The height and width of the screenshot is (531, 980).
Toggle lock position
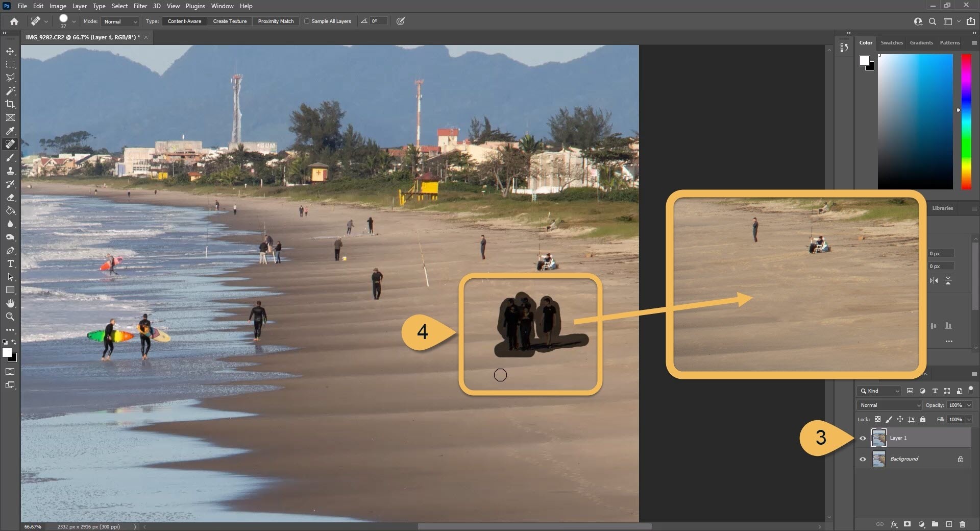click(x=900, y=419)
